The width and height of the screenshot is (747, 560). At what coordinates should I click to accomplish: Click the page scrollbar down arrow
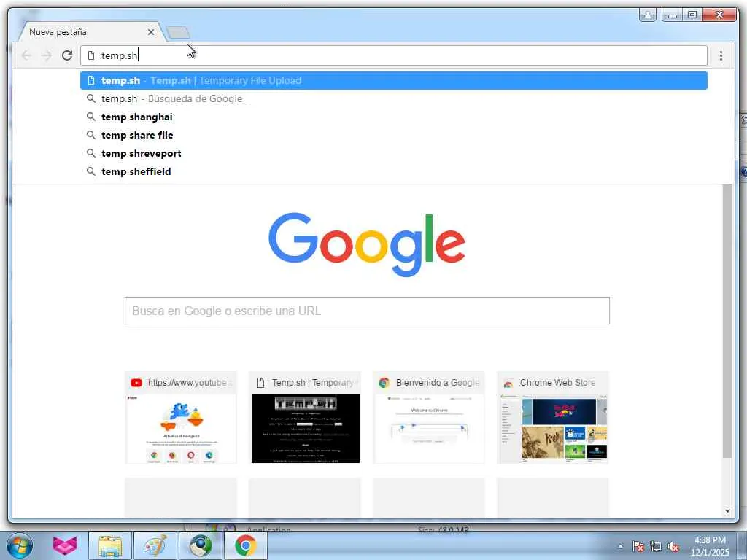727,511
